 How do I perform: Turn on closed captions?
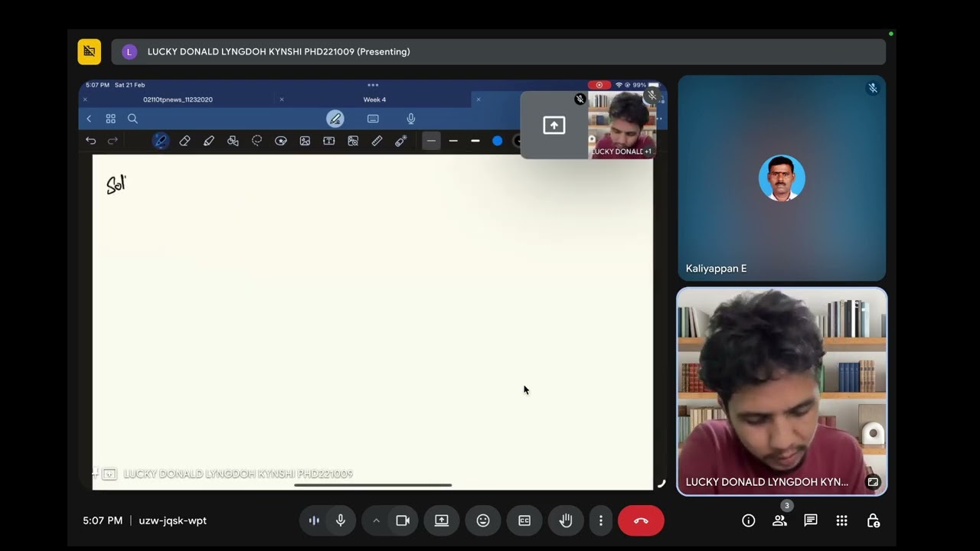524,520
